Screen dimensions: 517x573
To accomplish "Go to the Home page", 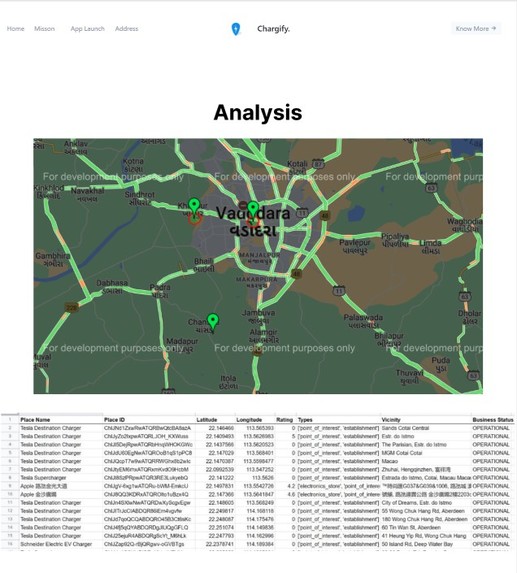I will 15,29.
